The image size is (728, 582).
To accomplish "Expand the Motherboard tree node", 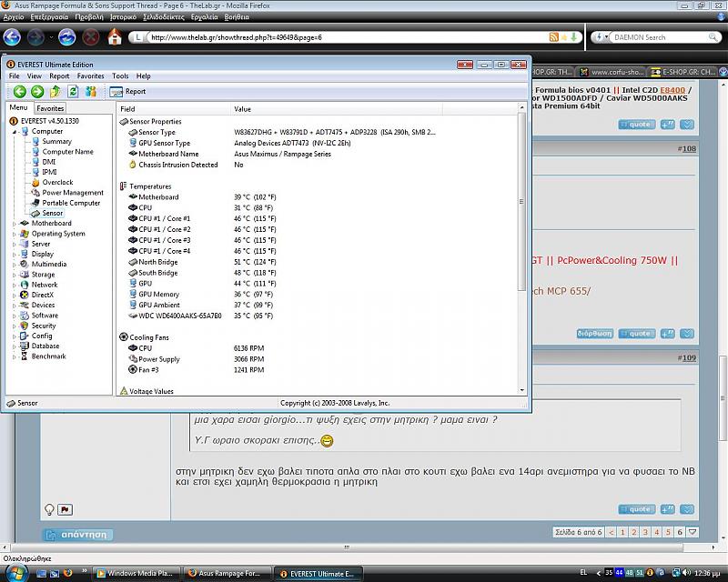I will (15, 224).
